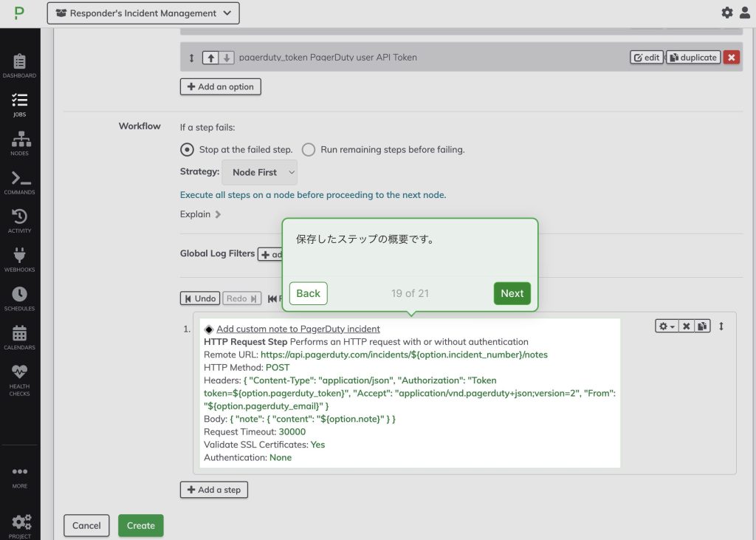
Task: Go Back in the tour popup
Action: click(308, 293)
